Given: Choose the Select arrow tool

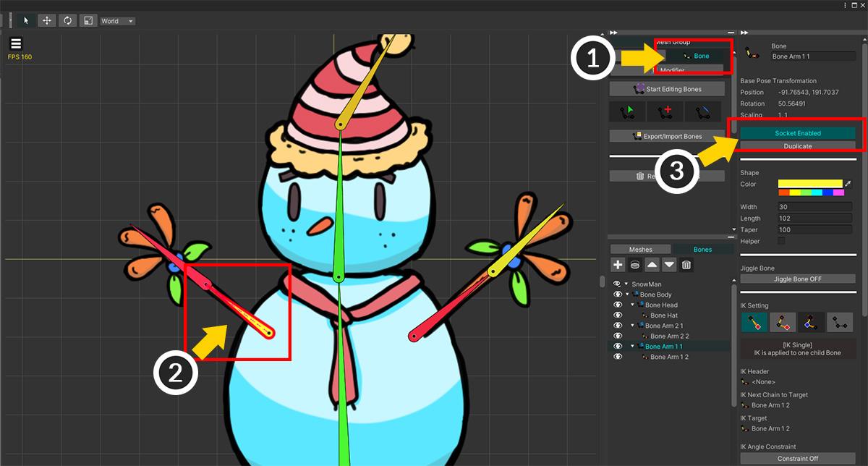Looking at the screenshot, I should coord(26,20).
